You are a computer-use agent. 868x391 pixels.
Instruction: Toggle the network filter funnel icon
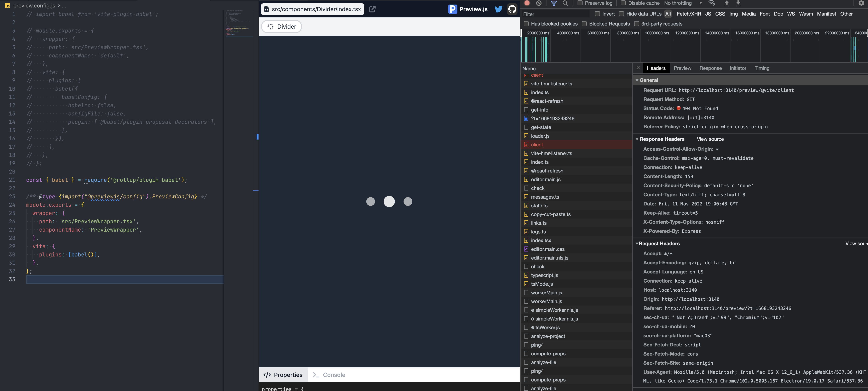click(x=554, y=3)
